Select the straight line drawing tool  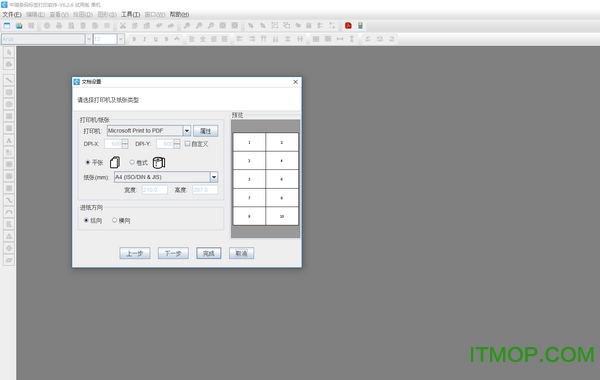coord(9,80)
